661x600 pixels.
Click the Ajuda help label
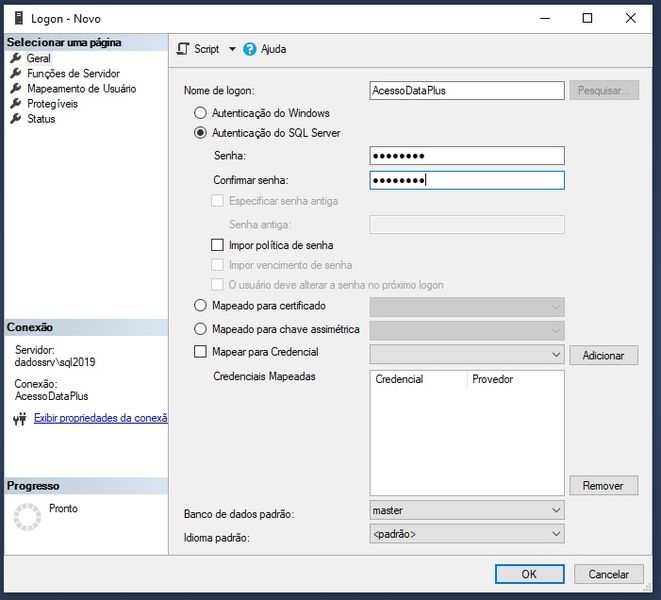[x=273, y=49]
